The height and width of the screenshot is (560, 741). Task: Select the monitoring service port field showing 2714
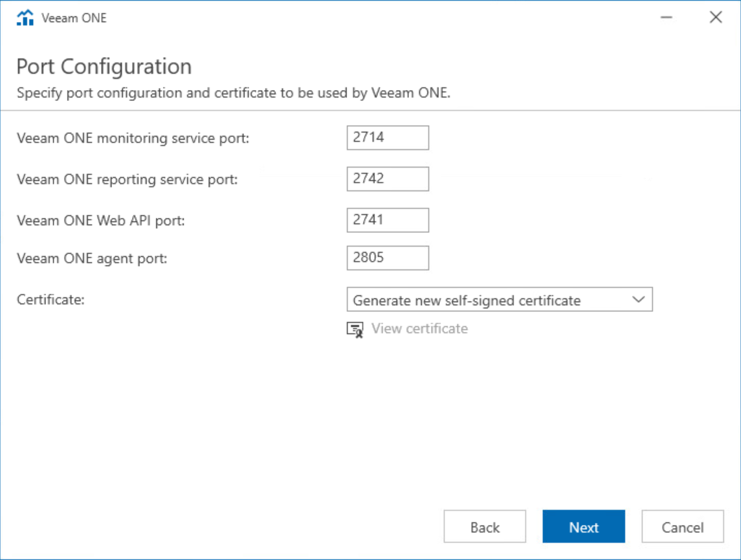tap(387, 137)
